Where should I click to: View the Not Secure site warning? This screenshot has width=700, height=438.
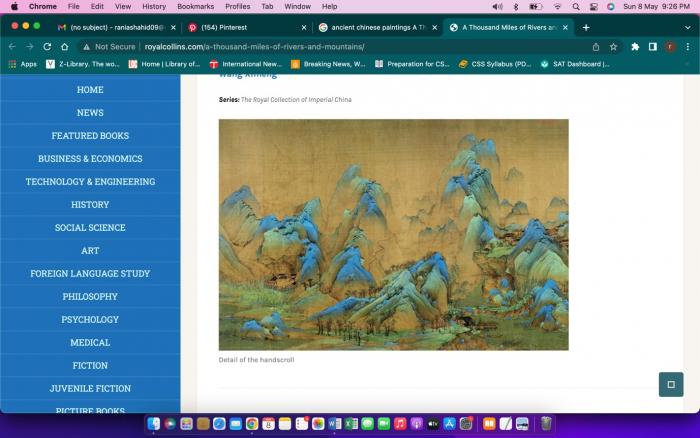[109, 47]
